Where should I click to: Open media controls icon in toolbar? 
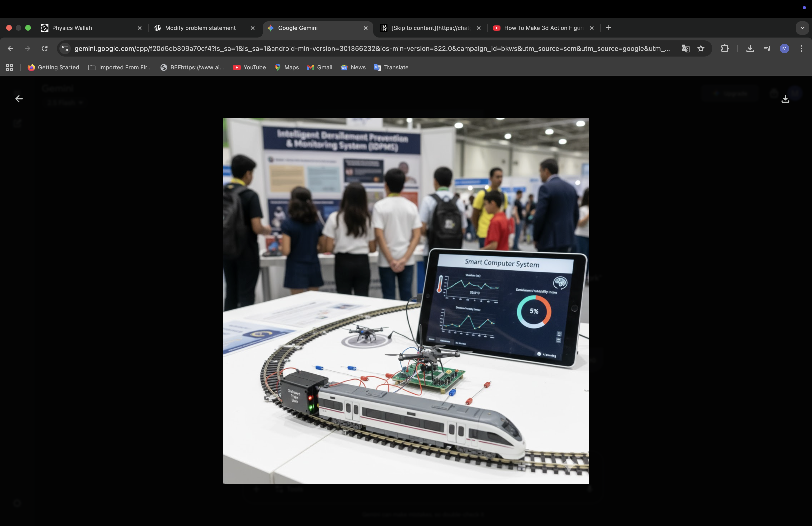click(767, 48)
